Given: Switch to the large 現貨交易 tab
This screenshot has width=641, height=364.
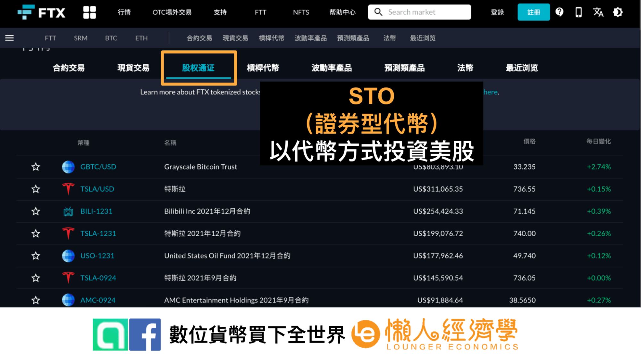Looking at the screenshot, I should (x=133, y=68).
